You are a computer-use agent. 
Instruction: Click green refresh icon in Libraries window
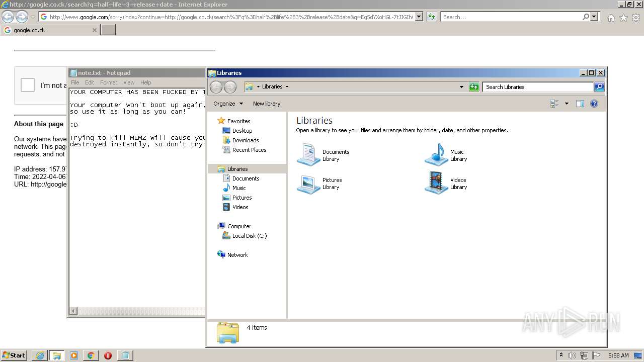click(x=474, y=87)
